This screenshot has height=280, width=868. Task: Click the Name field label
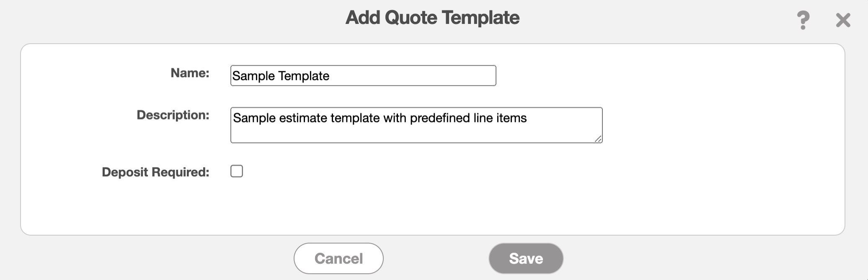click(190, 73)
